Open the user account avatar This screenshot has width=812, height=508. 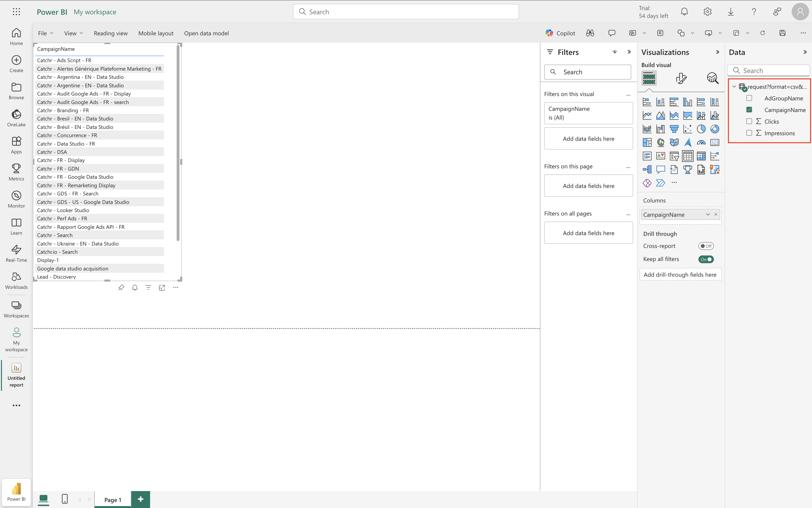tap(800, 12)
